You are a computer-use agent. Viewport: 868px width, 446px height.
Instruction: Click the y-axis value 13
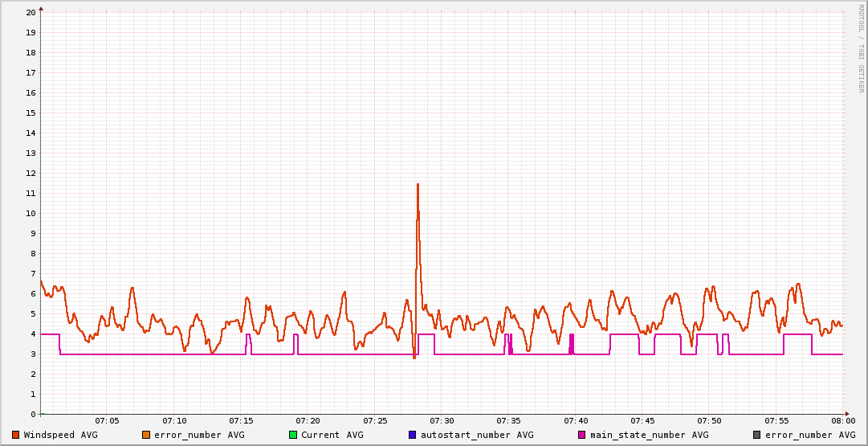click(x=31, y=153)
